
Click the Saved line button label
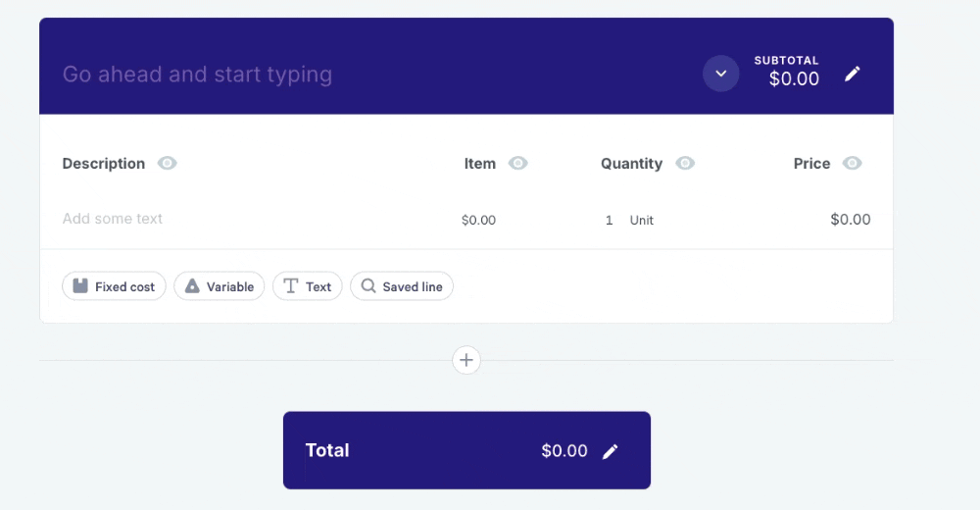click(x=413, y=287)
